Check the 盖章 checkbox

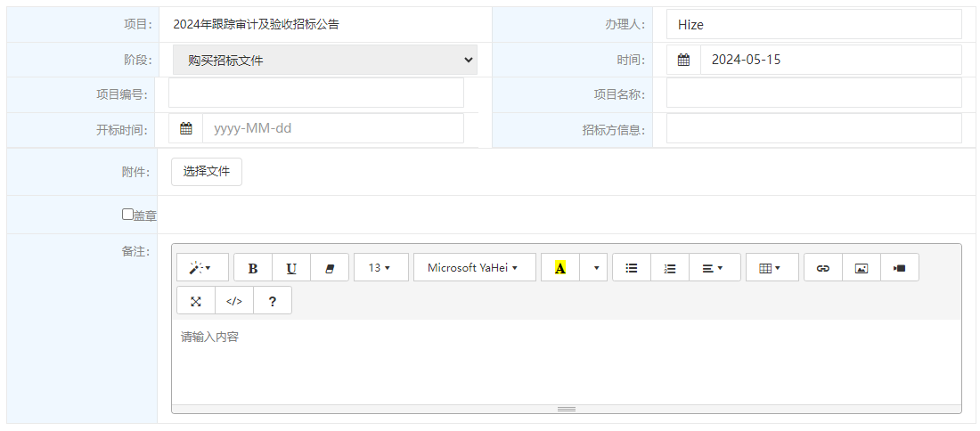pos(127,215)
